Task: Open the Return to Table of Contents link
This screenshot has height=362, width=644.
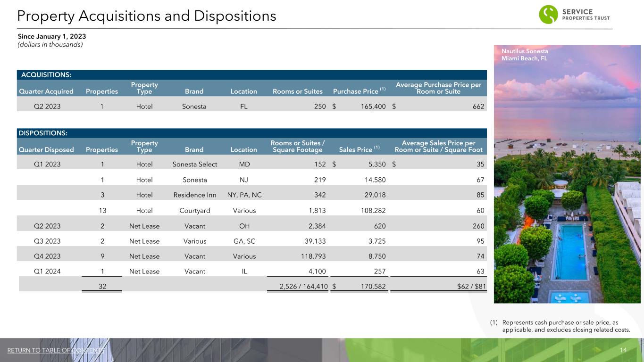Action: 56,350
